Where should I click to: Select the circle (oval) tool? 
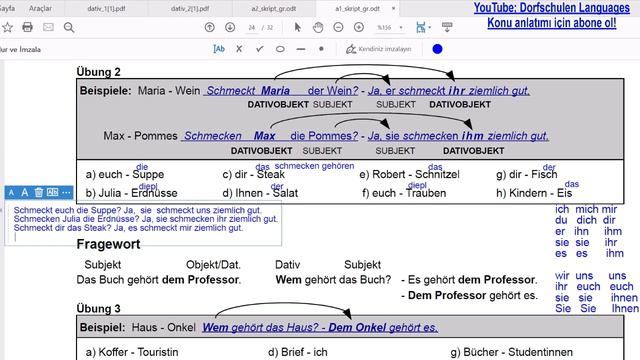280,49
